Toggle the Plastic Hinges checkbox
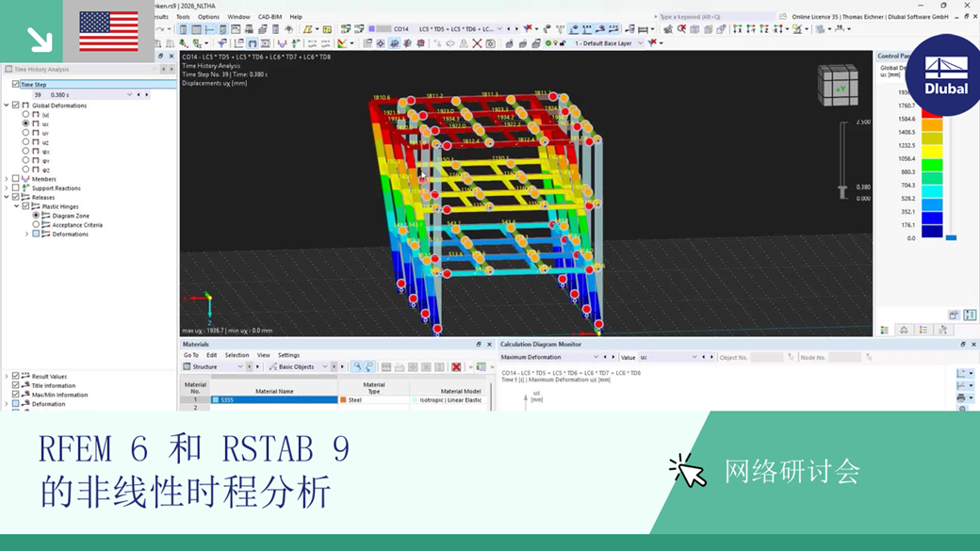The image size is (980, 551). point(25,206)
